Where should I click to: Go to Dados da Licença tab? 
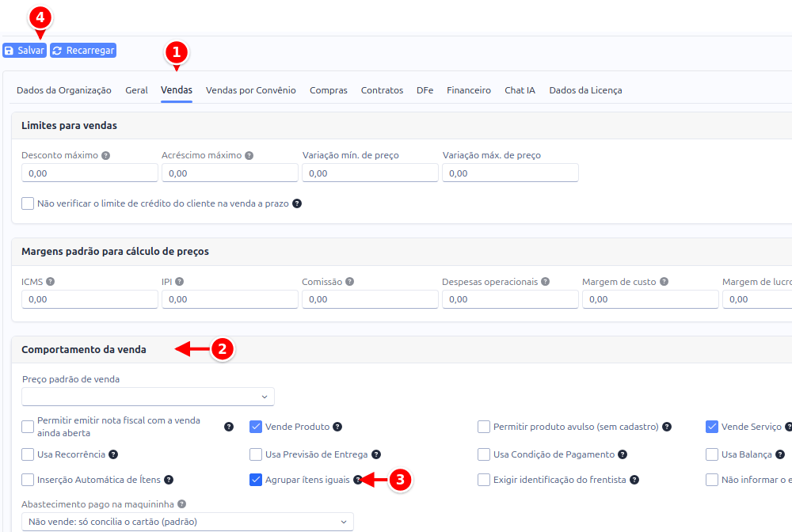[x=585, y=90]
